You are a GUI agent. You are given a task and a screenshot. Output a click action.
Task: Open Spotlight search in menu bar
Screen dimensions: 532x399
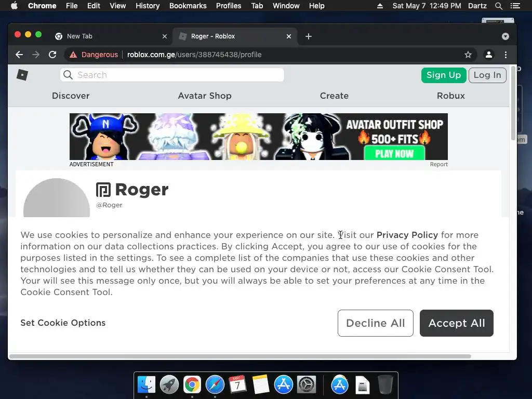click(x=498, y=6)
